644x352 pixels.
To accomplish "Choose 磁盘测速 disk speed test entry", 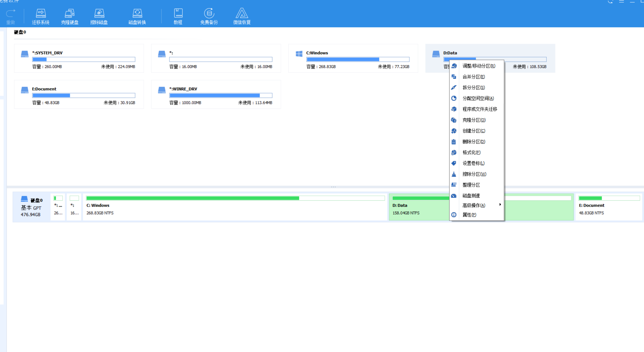I will tap(477, 196).
